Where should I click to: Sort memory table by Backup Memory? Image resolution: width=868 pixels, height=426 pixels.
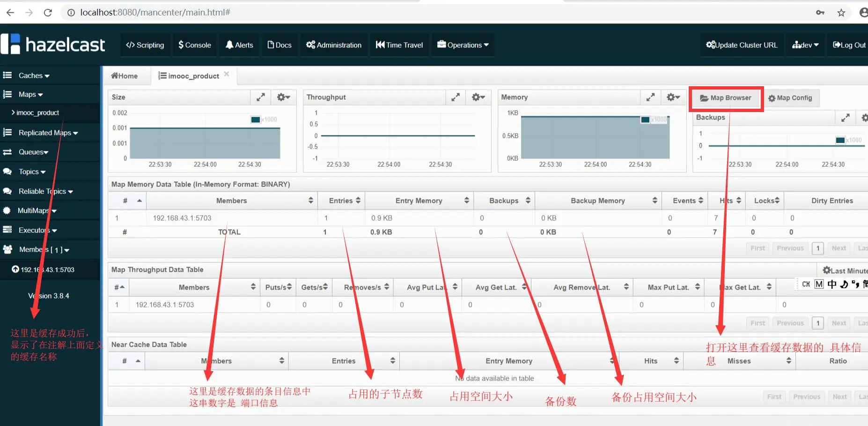coord(598,201)
